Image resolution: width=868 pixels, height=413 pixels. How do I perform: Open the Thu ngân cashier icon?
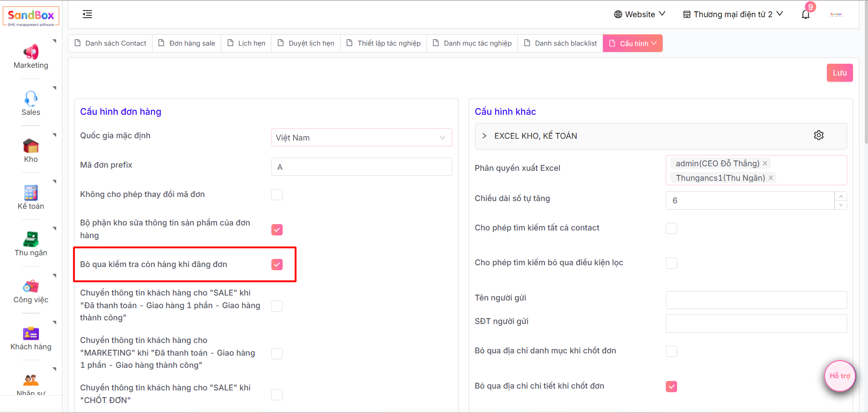31,239
